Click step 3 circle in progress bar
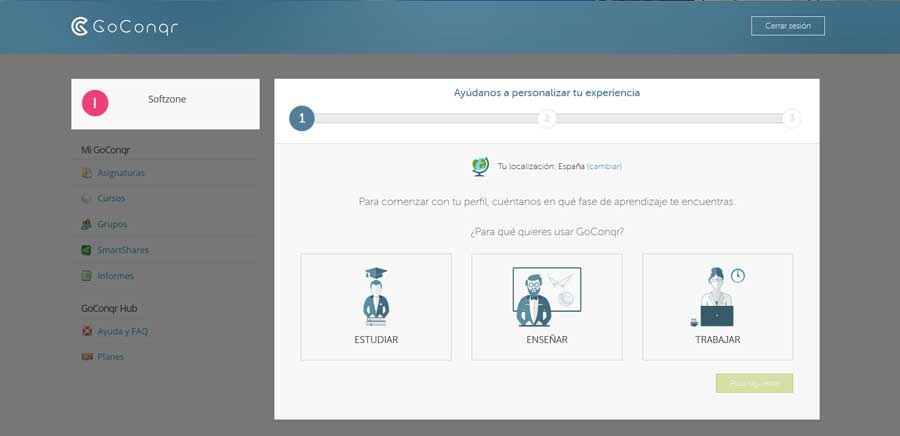Viewport: 900px width, 436px height. [x=792, y=119]
